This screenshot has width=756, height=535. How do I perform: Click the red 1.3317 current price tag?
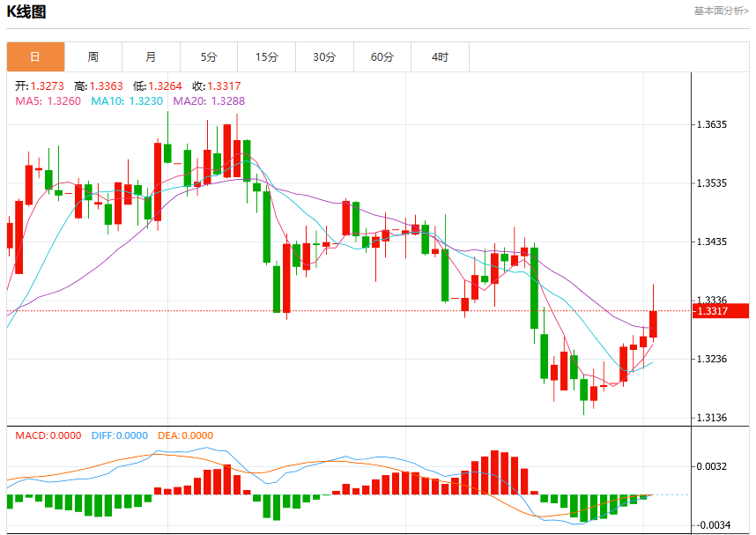click(721, 310)
